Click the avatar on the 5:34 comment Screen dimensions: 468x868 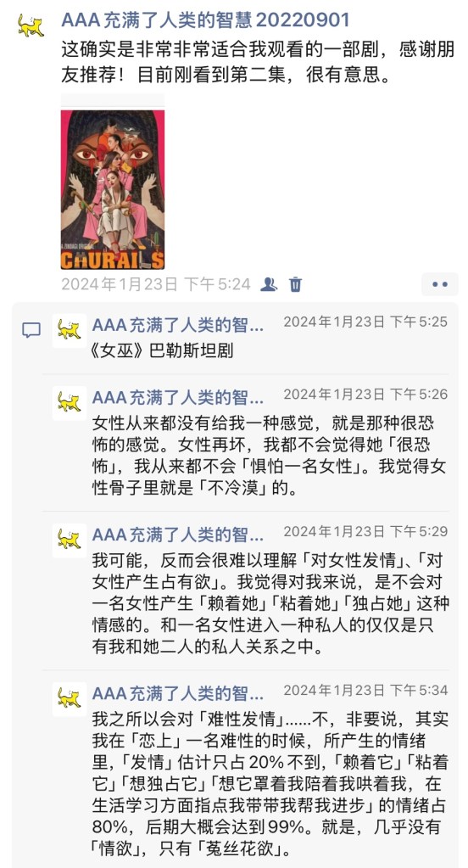(x=70, y=699)
